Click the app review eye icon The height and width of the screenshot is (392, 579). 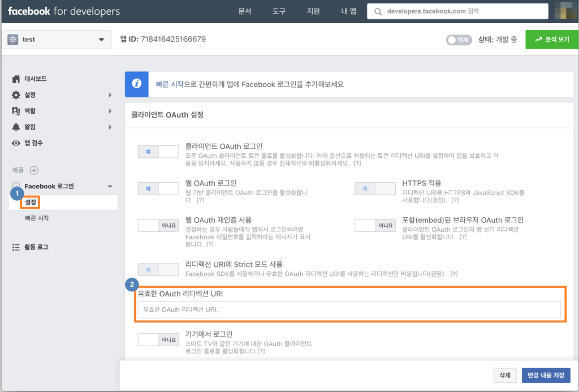pos(16,143)
